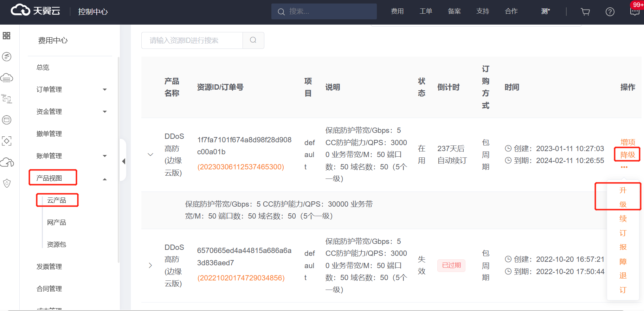Expand the expired DDoS row details

click(x=150, y=265)
